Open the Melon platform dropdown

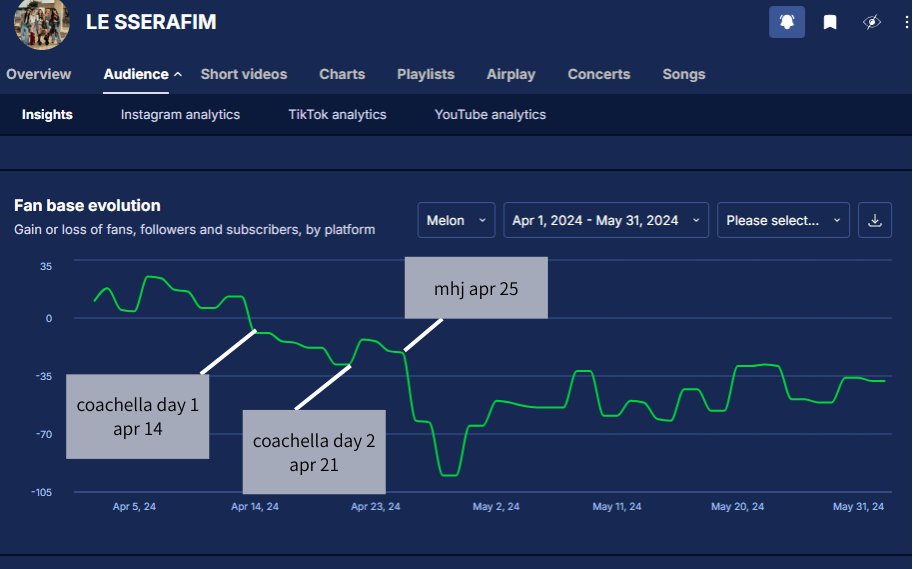tap(456, 220)
